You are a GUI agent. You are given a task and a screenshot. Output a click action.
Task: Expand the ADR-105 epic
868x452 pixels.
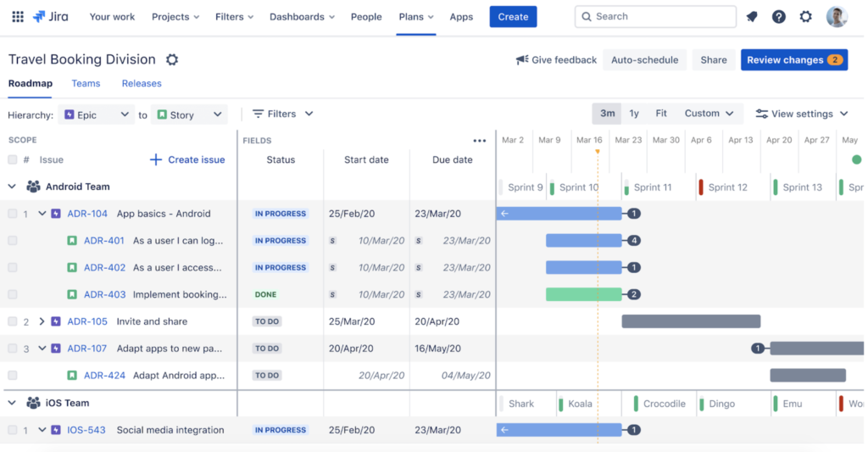(42, 321)
